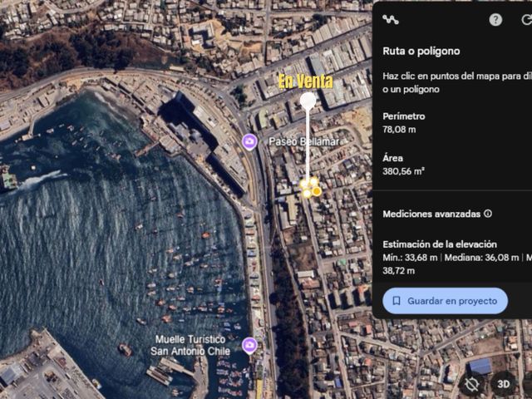Select the orange active polygon vertex
This screenshot has height=399, width=532.
317,192
